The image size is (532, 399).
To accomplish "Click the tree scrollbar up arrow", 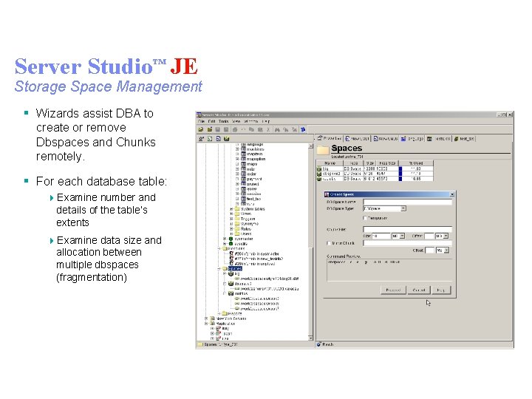I will click(310, 146).
